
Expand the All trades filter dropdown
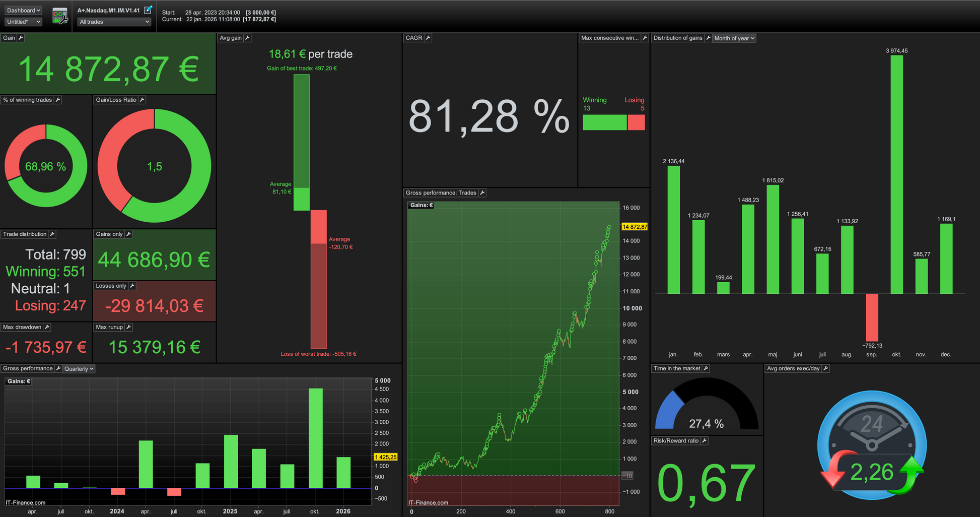pyautogui.click(x=114, y=22)
